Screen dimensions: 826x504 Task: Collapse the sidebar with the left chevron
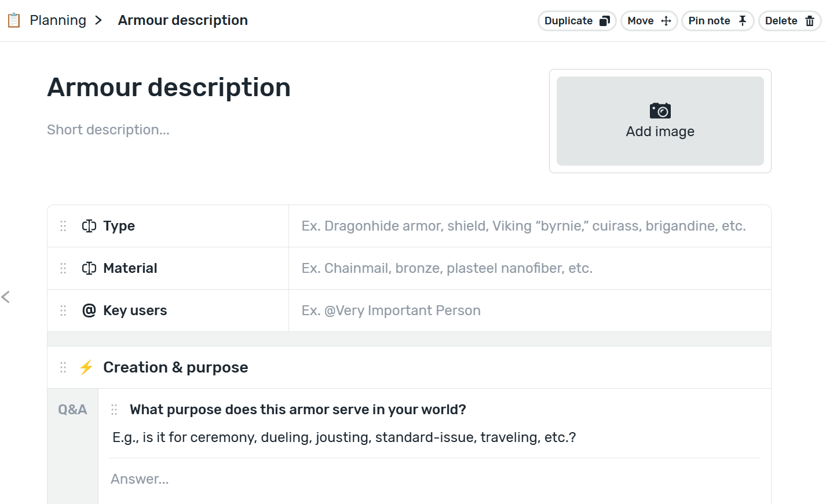coord(6,297)
